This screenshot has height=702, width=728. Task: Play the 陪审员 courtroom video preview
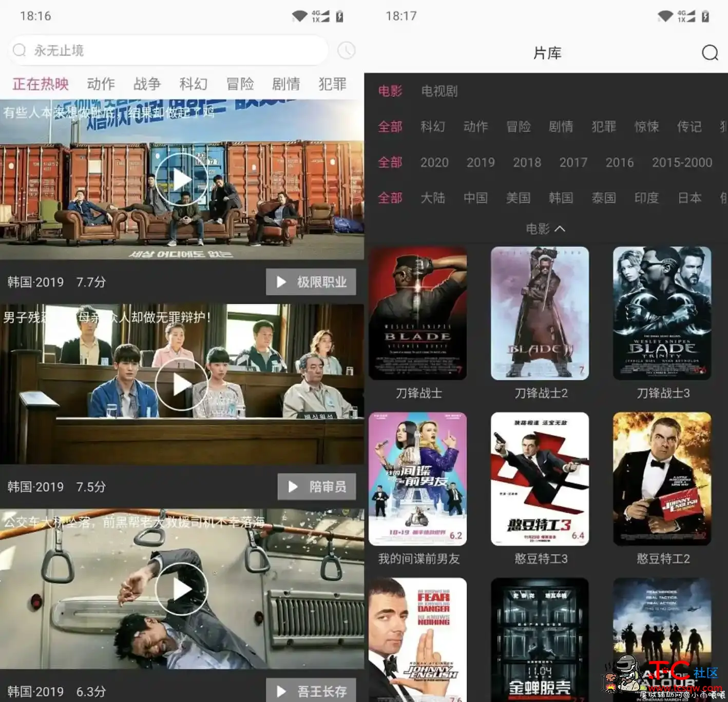click(182, 384)
